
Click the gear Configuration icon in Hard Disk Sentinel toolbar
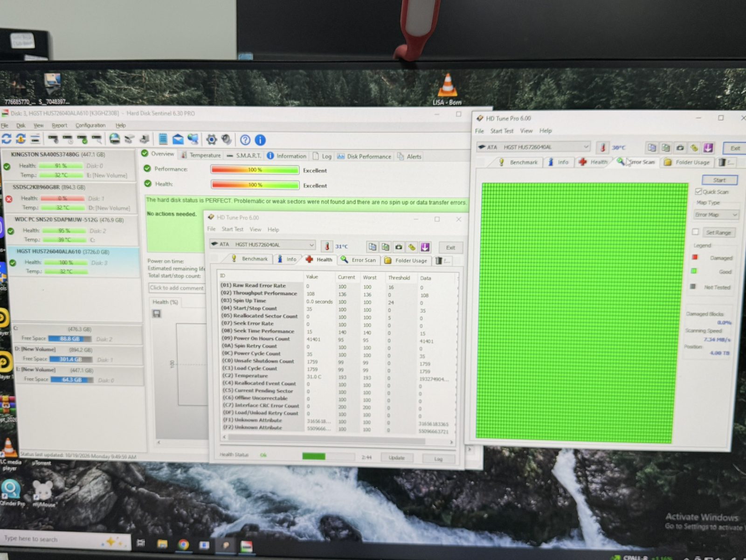(211, 139)
